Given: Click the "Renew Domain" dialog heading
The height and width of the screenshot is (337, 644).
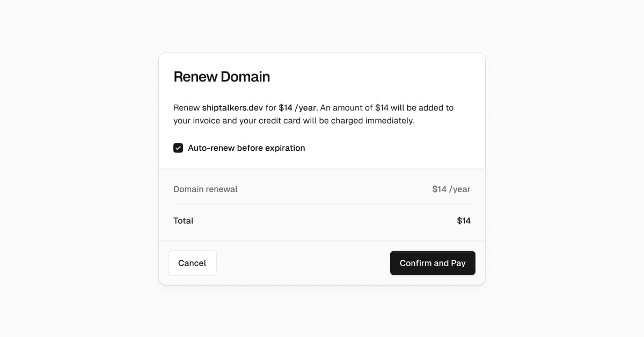Looking at the screenshot, I should 221,77.
